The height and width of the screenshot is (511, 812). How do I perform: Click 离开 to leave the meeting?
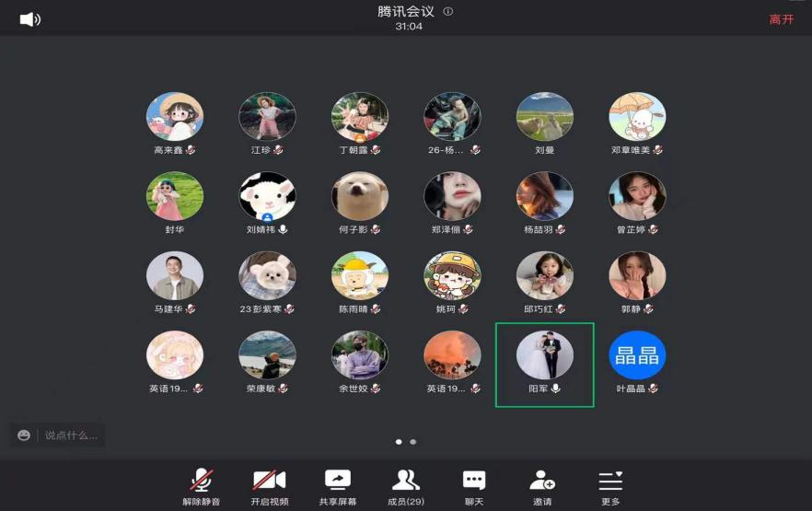coord(781,19)
